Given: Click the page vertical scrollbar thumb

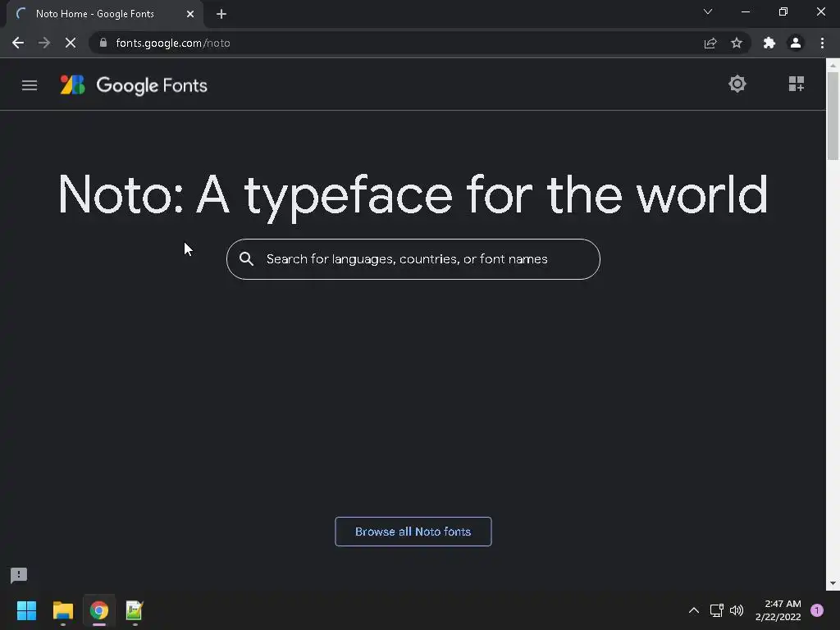Looking at the screenshot, I should click(833, 116).
